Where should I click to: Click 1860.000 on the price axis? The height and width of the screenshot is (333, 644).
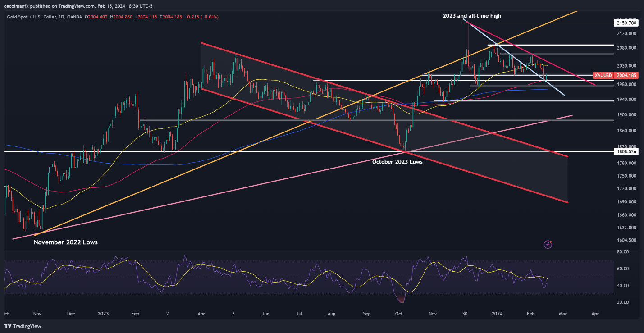[626, 130]
